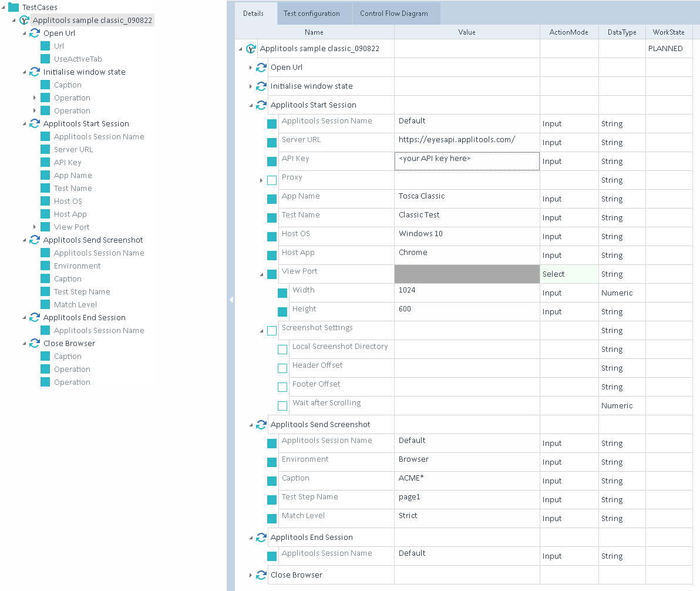Expand the Proxy row arrow
This screenshot has width=700, height=591.
(261, 180)
